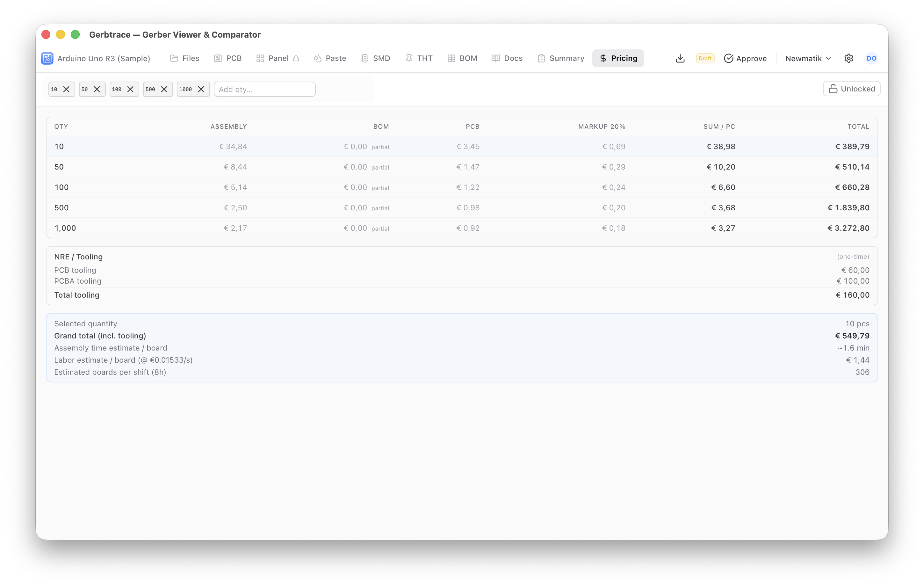Click the € 389,79 total cell
Viewport: 924px width, 587px height.
coord(852,147)
